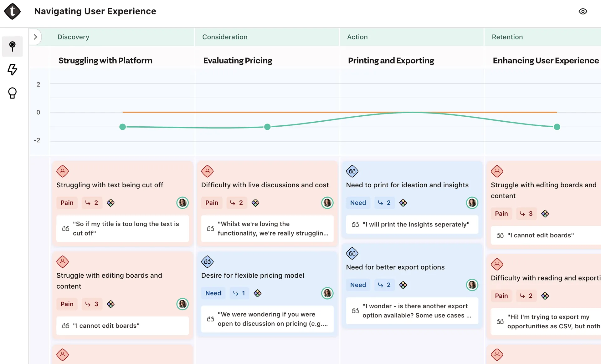Click the Pain tag on 'Difficulty with reading and exporting'
The image size is (601, 364).
pyautogui.click(x=501, y=296)
